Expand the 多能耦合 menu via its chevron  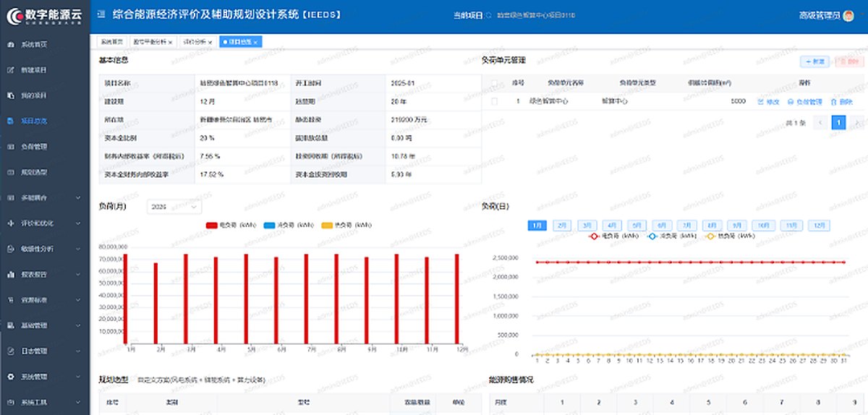pos(78,197)
